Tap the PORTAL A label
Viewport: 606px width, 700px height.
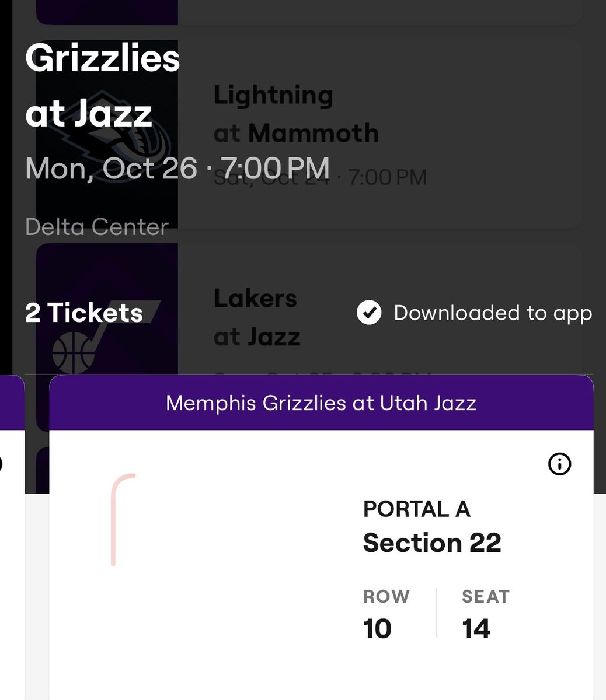(417, 509)
